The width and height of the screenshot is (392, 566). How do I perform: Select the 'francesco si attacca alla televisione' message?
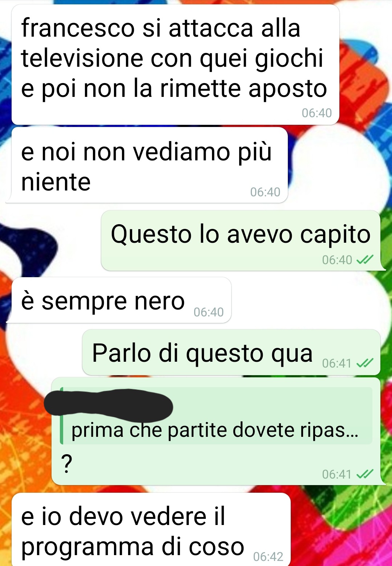click(175, 65)
